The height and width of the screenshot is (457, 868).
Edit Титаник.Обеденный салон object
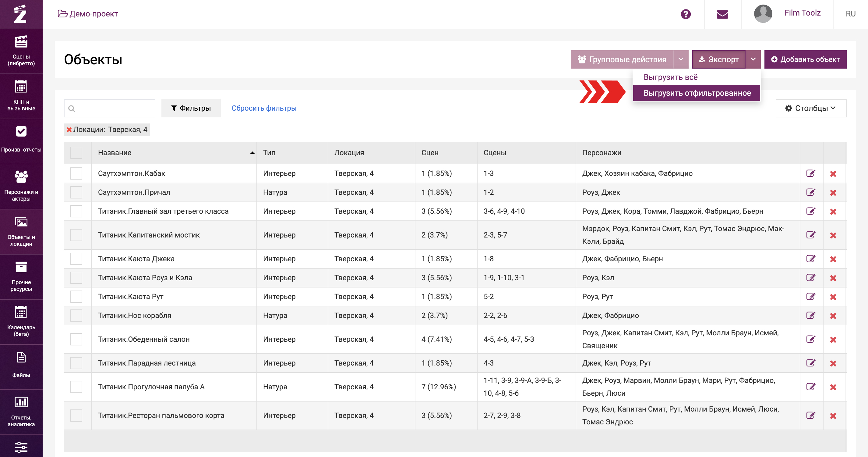coord(810,339)
